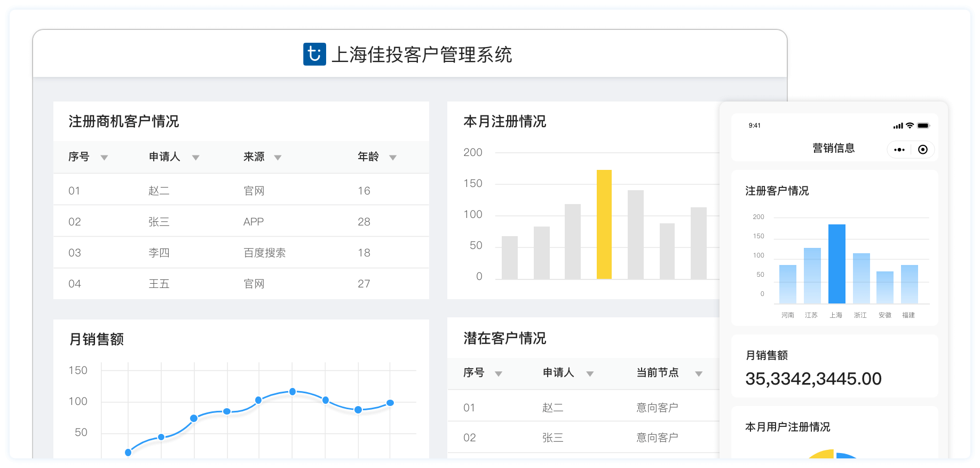
Task: Select the row for 赵二 from 官网
Action: tap(241, 191)
